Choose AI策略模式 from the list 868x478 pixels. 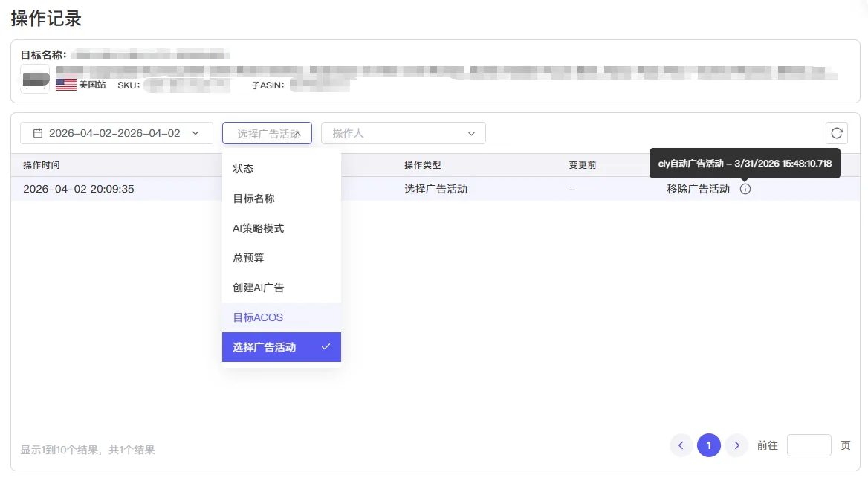point(281,228)
